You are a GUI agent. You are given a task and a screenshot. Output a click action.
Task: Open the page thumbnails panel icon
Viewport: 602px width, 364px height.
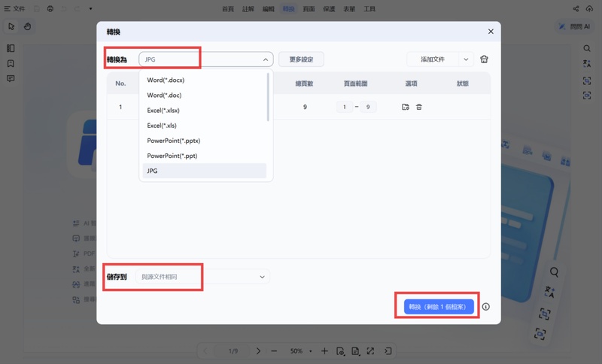click(x=11, y=48)
